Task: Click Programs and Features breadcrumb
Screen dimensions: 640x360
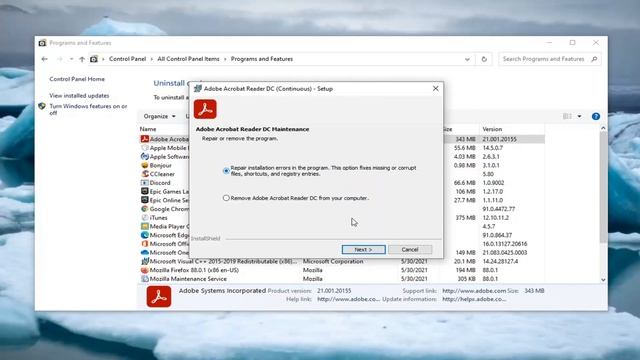Action: [262, 59]
